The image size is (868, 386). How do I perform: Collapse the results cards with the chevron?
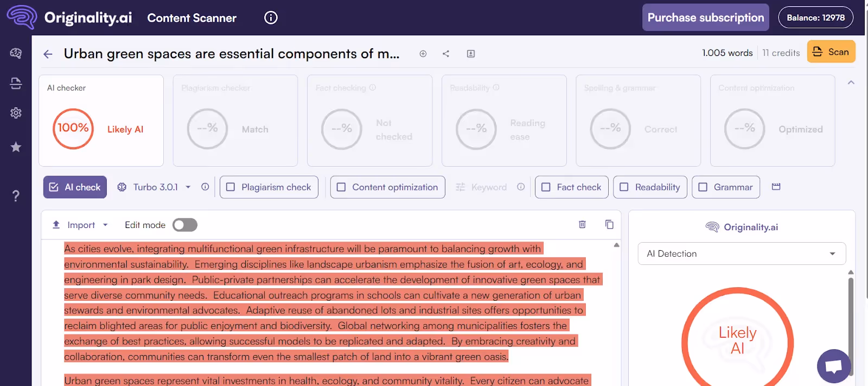coord(851,83)
